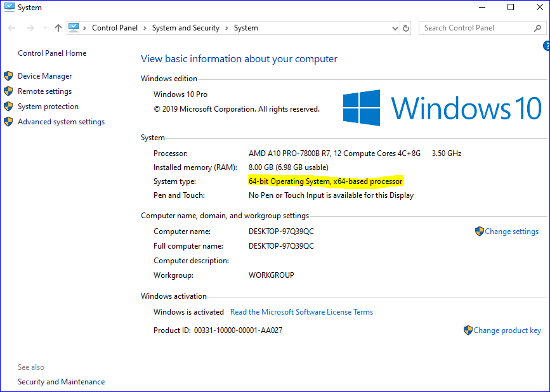Click the 'Windows is activated' text
Screen dimensions: 550x392
(188, 312)
